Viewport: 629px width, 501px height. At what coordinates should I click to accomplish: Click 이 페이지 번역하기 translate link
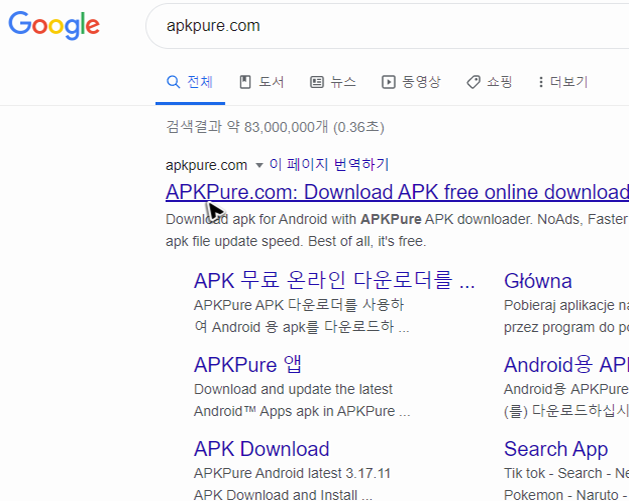click(x=329, y=164)
